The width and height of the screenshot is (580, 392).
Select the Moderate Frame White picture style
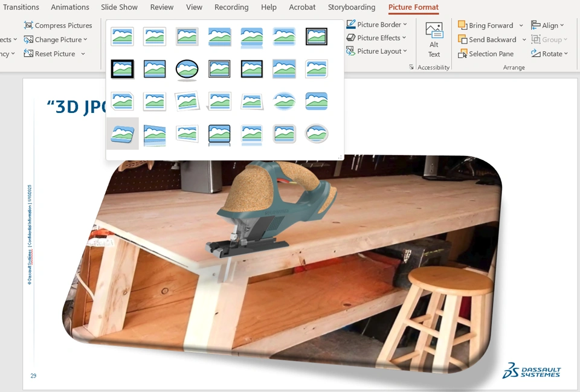coord(155,101)
